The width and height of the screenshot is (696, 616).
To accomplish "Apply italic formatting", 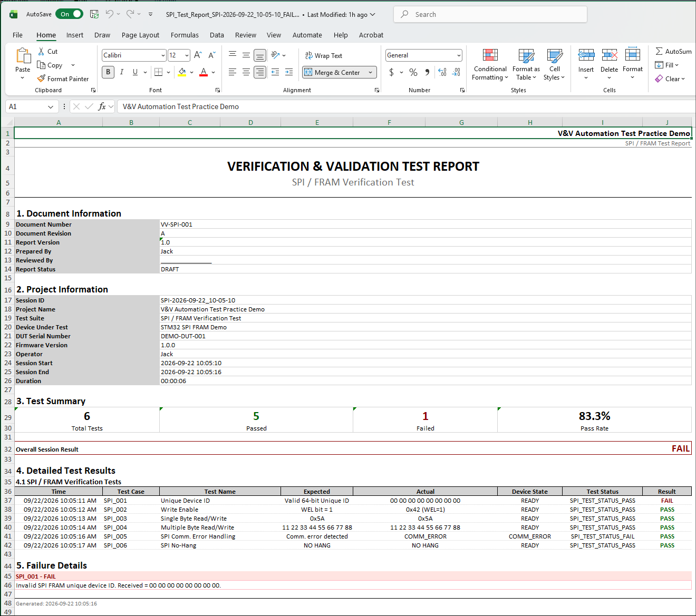I will point(122,72).
